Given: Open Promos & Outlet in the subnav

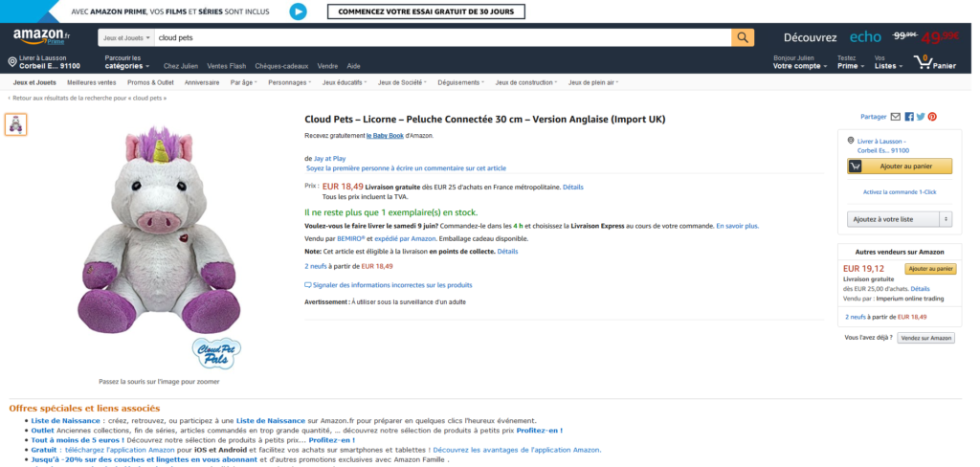Looking at the screenshot, I should pyautogui.click(x=150, y=82).
